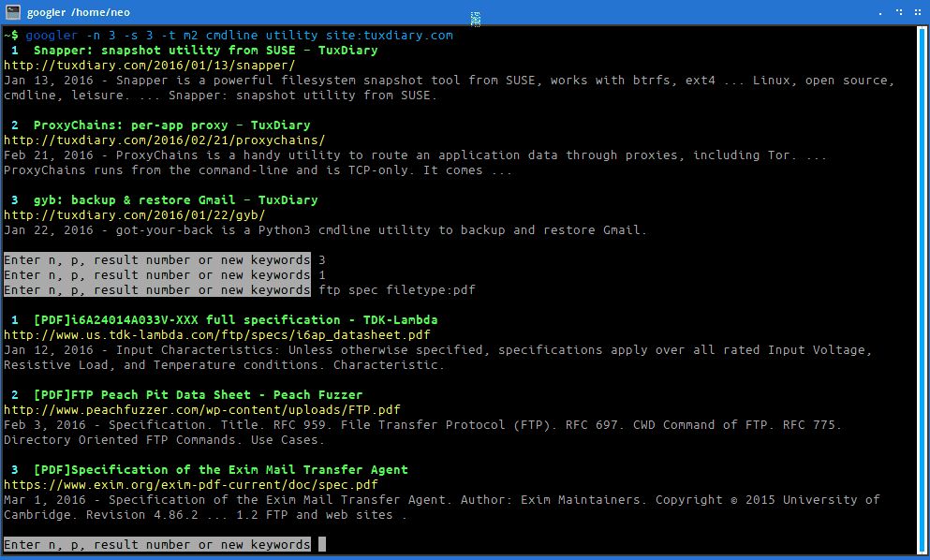The height and width of the screenshot is (560, 930).
Task: Open the tdk-lambda i6ap_datasheet.pdf link
Action: click(x=217, y=335)
